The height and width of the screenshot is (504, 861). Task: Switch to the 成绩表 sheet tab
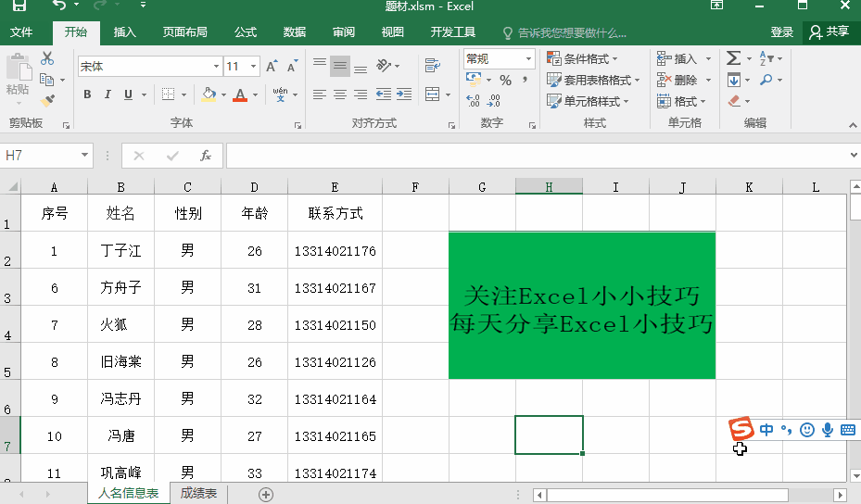click(x=198, y=494)
